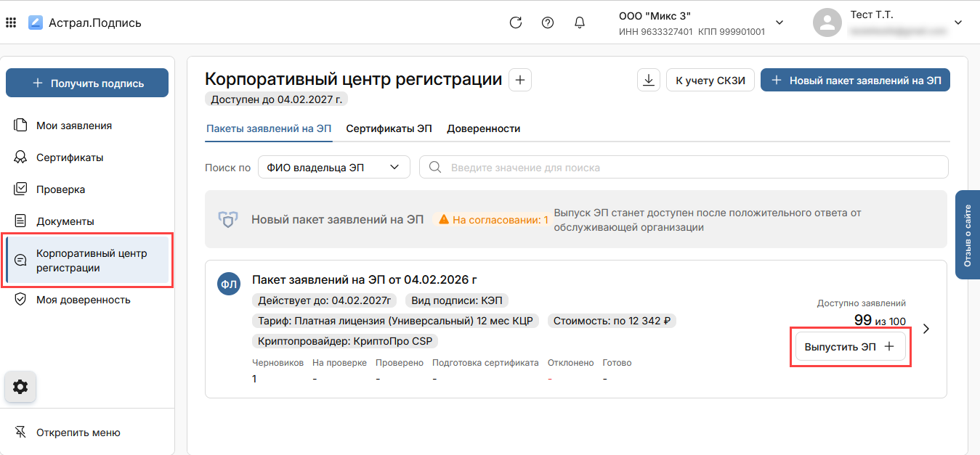Switch to Сертификаты ЭП tab
Viewport: 980px width, 455px height.
[x=389, y=128]
